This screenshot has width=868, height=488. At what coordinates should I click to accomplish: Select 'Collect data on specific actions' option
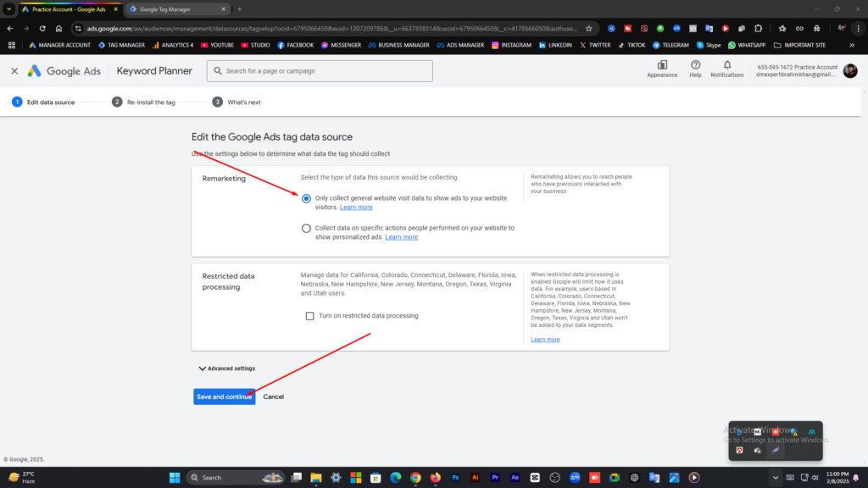click(x=306, y=228)
